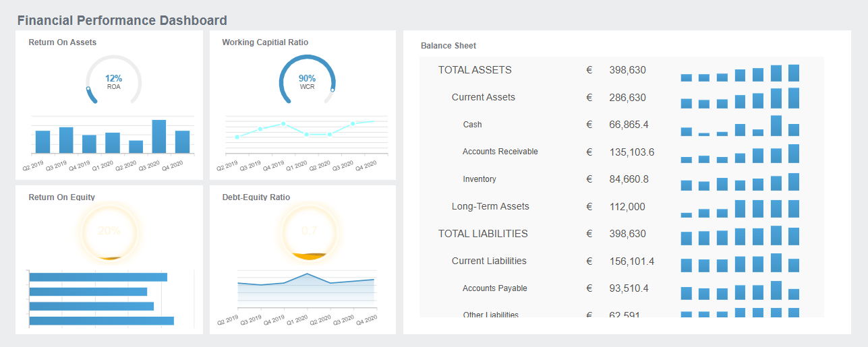The width and height of the screenshot is (868, 347).
Task: Click the bottom longest bar in Return On Equity
Action: click(101, 321)
